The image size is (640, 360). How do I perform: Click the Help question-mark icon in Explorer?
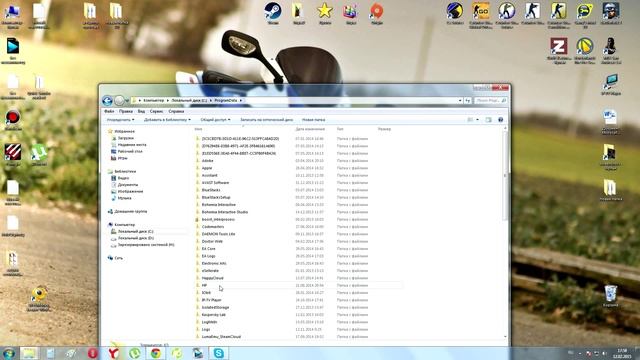[500, 120]
